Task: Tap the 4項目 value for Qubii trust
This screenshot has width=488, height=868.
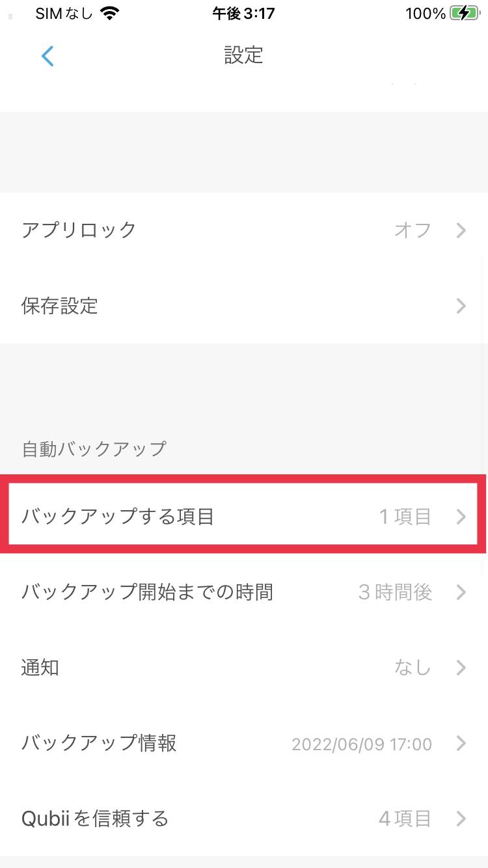Action: click(405, 819)
